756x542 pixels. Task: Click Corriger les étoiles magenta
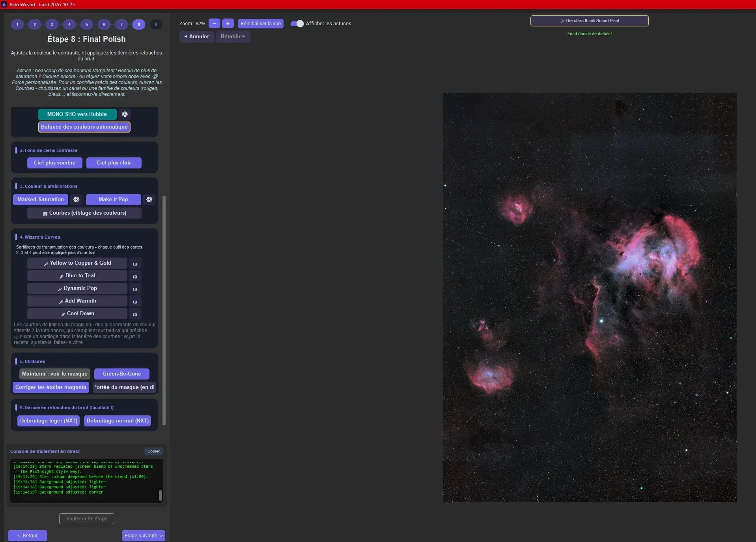click(51, 387)
